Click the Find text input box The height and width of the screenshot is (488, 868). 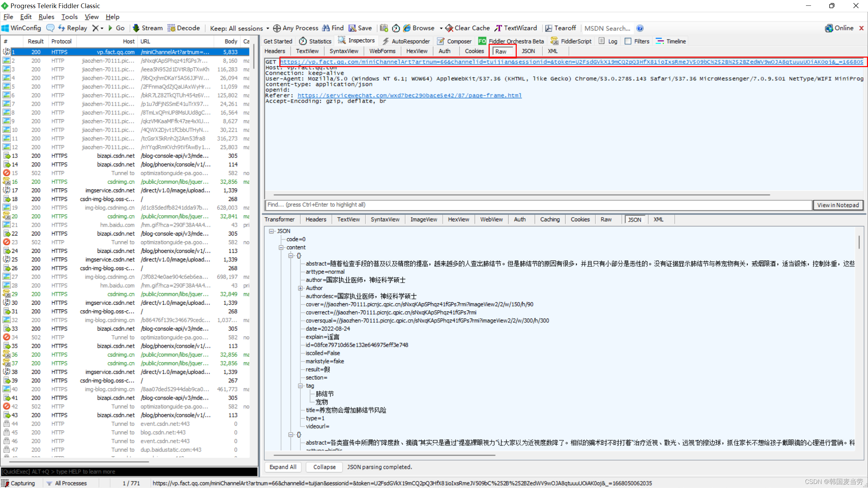tap(538, 205)
